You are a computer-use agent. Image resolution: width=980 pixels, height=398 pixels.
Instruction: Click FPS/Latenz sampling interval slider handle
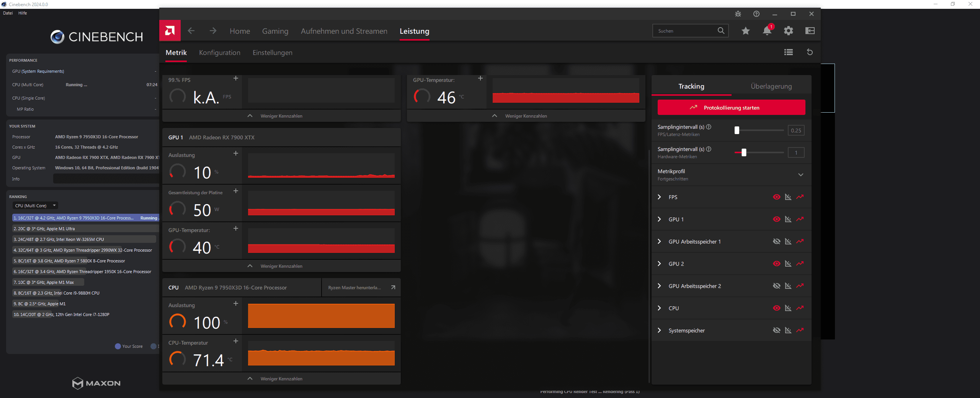tap(737, 130)
